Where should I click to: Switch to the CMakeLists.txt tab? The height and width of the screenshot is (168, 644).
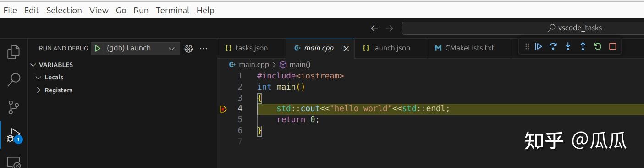click(468, 48)
